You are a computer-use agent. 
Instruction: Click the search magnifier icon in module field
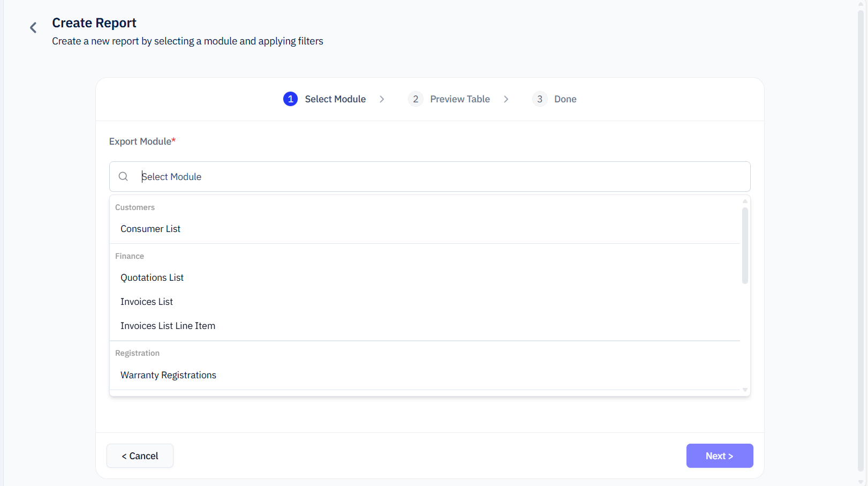click(x=123, y=176)
